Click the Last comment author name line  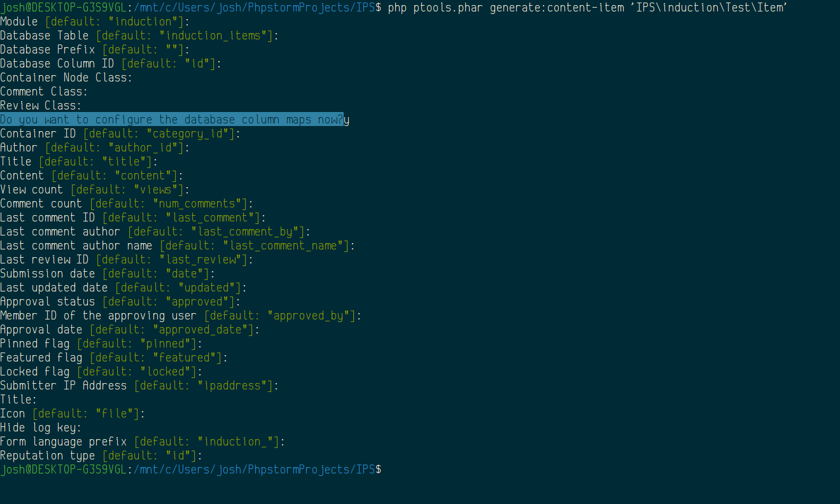(x=178, y=246)
